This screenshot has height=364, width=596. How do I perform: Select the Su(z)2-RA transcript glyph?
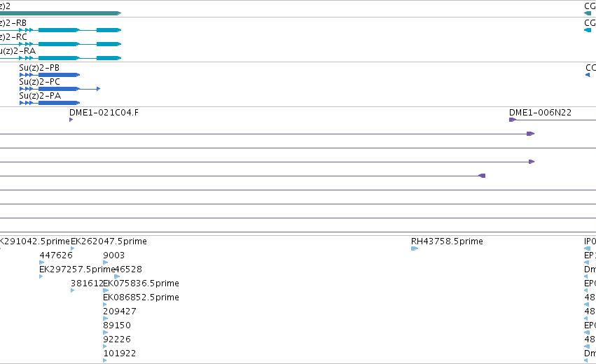point(60,58)
